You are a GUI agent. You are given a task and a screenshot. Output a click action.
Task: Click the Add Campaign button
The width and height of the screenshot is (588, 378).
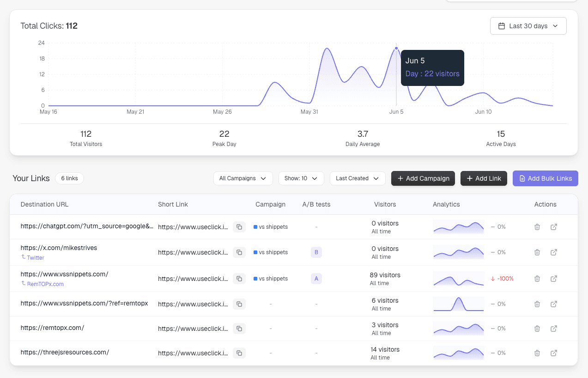[x=423, y=178]
